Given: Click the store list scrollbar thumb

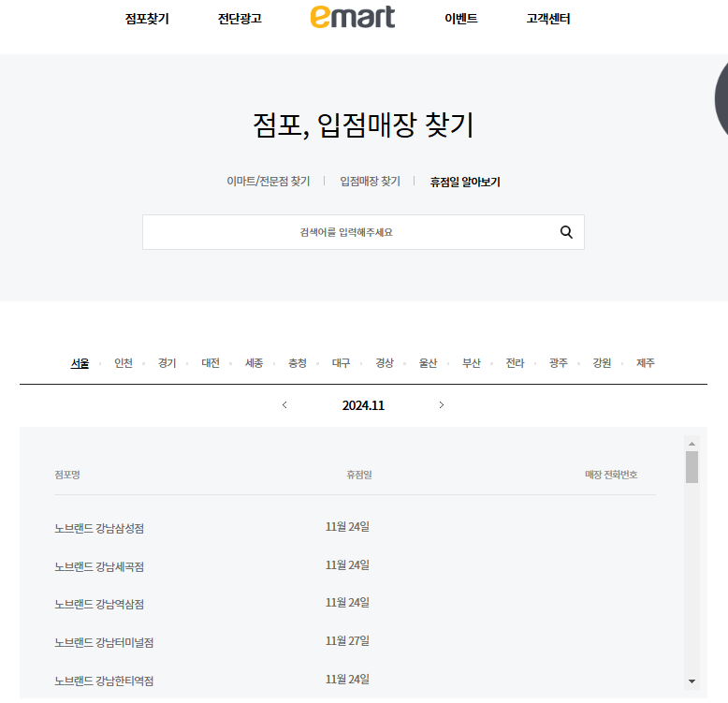Looking at the screenshot, I should pyautogui.click(x=692, y=467).
